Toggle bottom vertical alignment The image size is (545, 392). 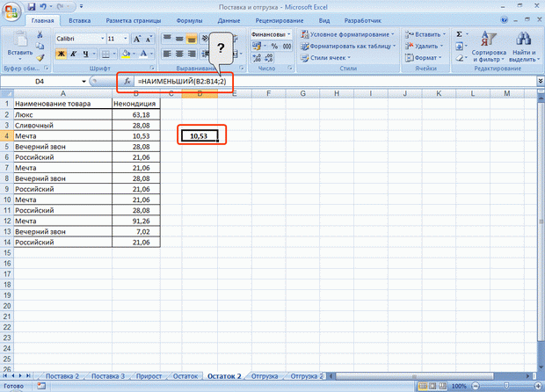coord(192,38)
